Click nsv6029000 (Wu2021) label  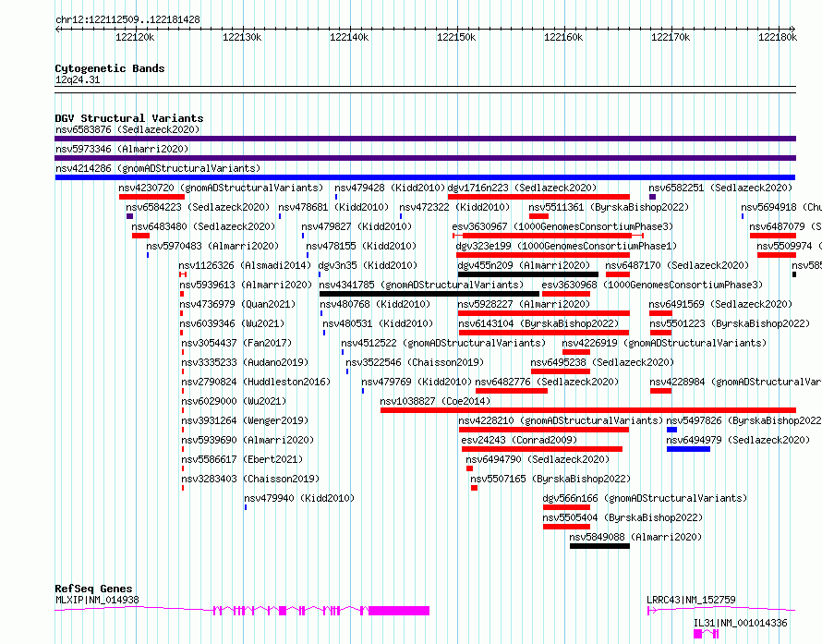coord(234,401)
